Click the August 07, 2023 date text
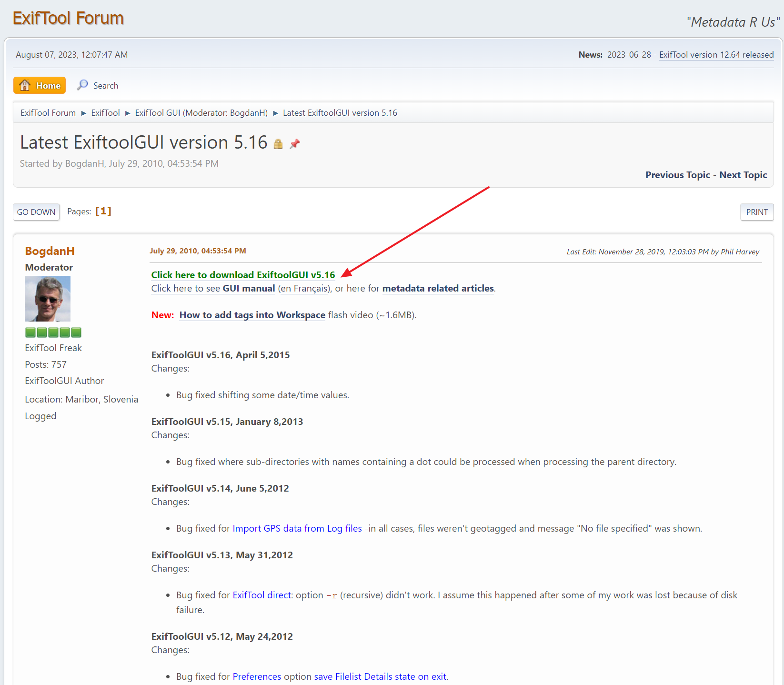Image resolution: width=784 pixels, height=685 pixels. pos(71,55)
